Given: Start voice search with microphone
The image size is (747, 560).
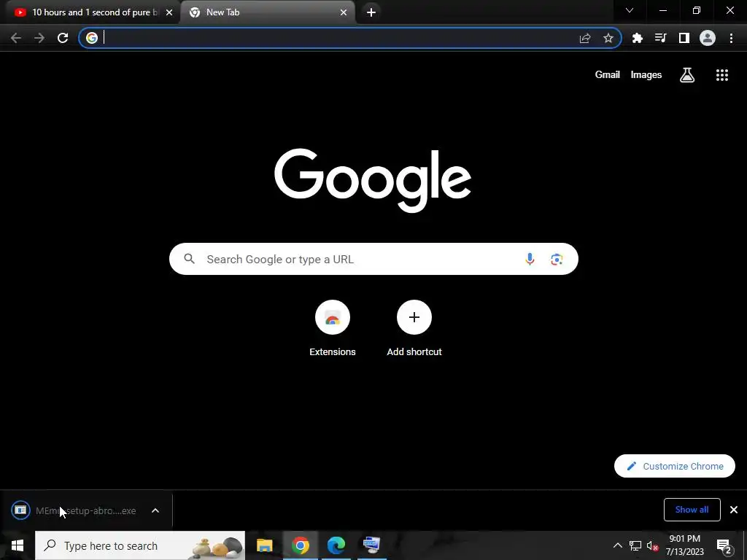Looking at the screenshot, I should coord(530,259).
